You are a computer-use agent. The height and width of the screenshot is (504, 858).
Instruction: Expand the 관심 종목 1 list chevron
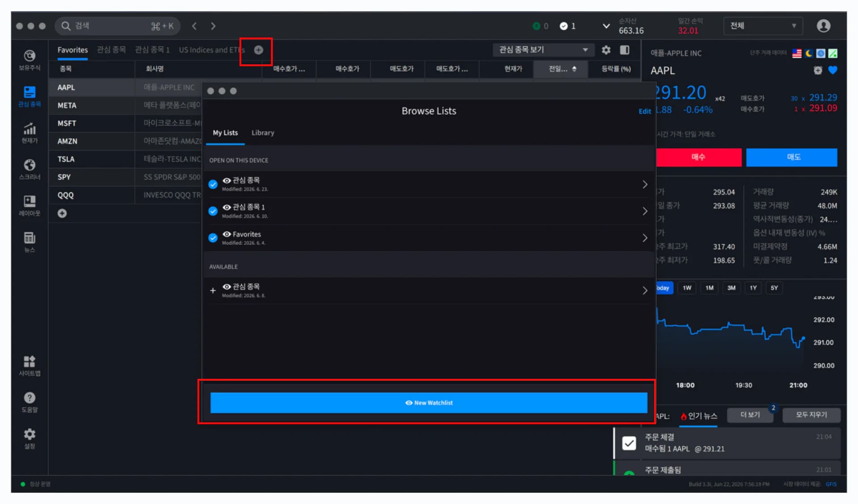click(644, 211)
